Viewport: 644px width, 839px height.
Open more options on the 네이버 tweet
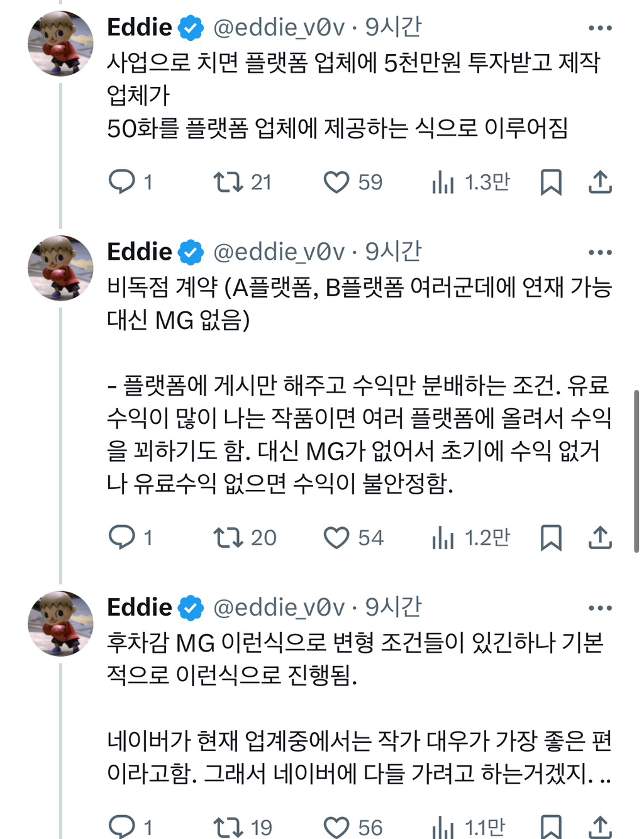pyautogui.click(x=599, y=606)
